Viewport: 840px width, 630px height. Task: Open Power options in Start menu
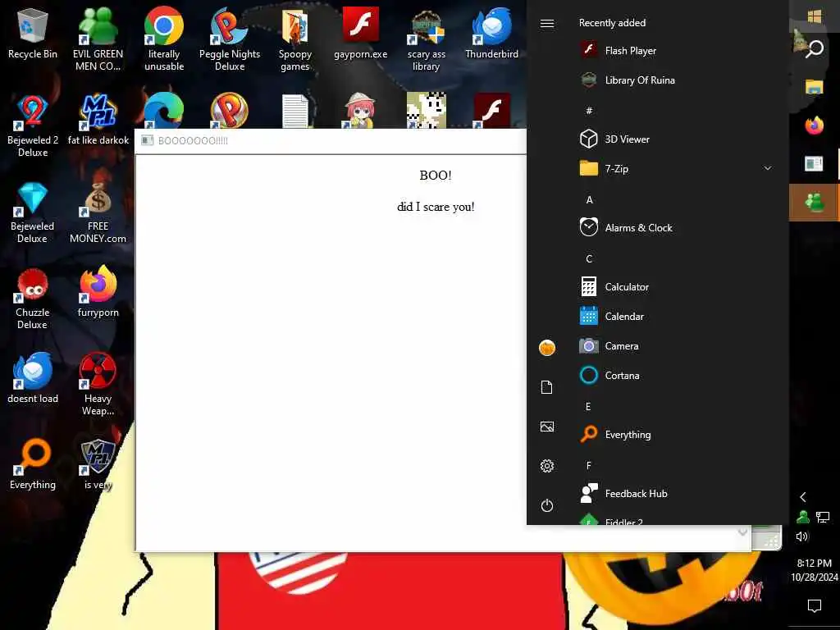click(x=547, y=505)
